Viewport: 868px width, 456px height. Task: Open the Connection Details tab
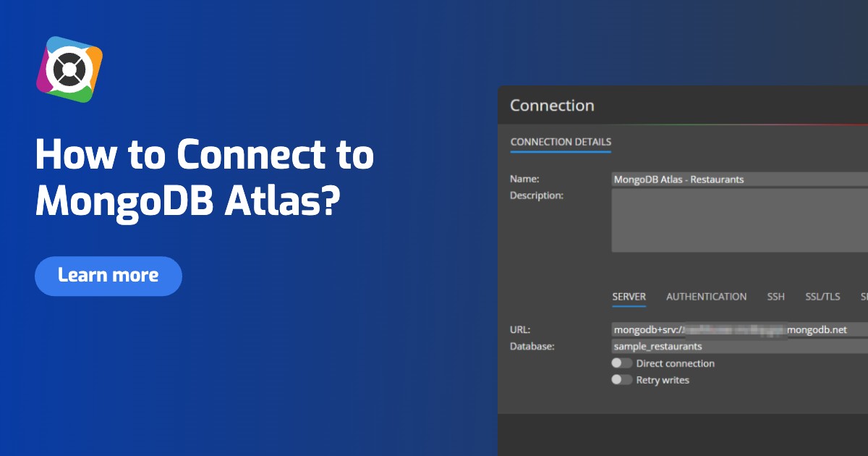[x=561, y=142]
